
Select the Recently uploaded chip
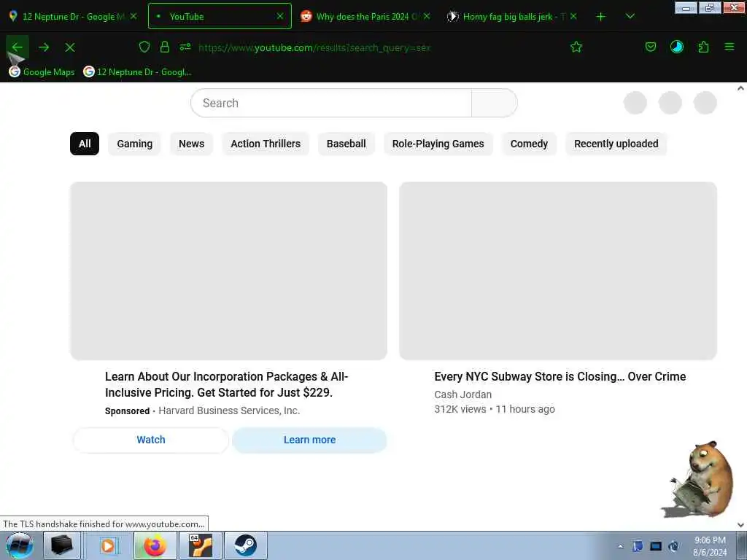(x=616, y=144)
